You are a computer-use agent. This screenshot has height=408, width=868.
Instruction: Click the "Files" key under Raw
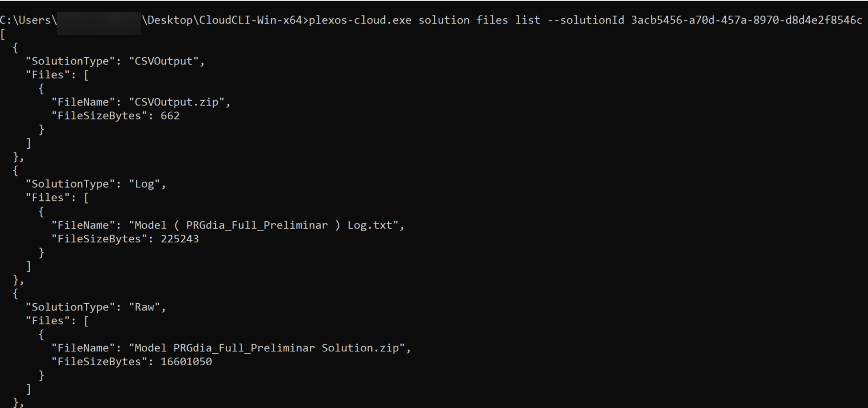tap(48, 321)
